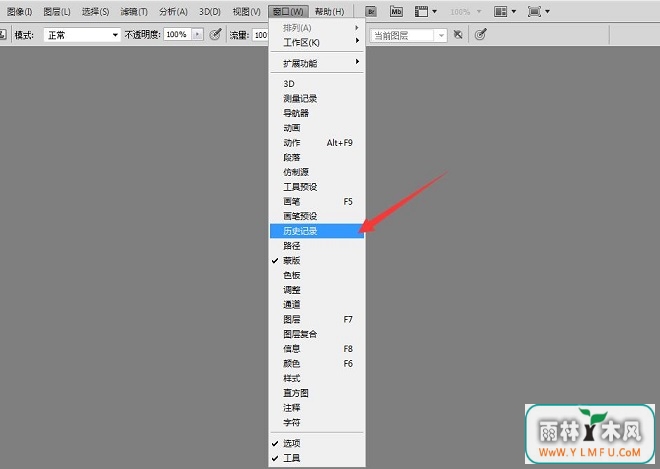The height and width of the screenshot is (469, 660).
Task: Open the 图层(L) menu
Action: tap(57, 12)
